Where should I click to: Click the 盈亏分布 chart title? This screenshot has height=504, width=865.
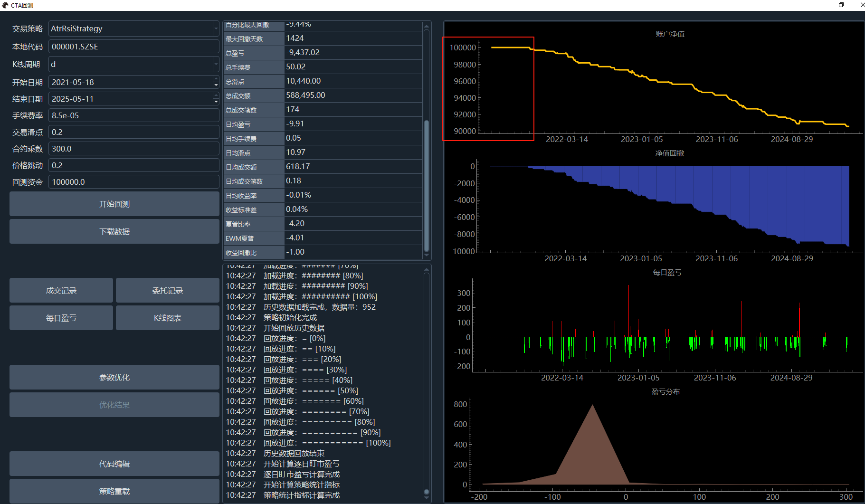[665, 391]
